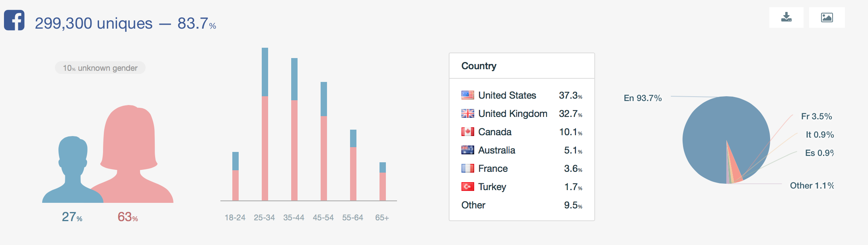
Task: Select the 10% unknown gender badge
Action: coord(100,68)
